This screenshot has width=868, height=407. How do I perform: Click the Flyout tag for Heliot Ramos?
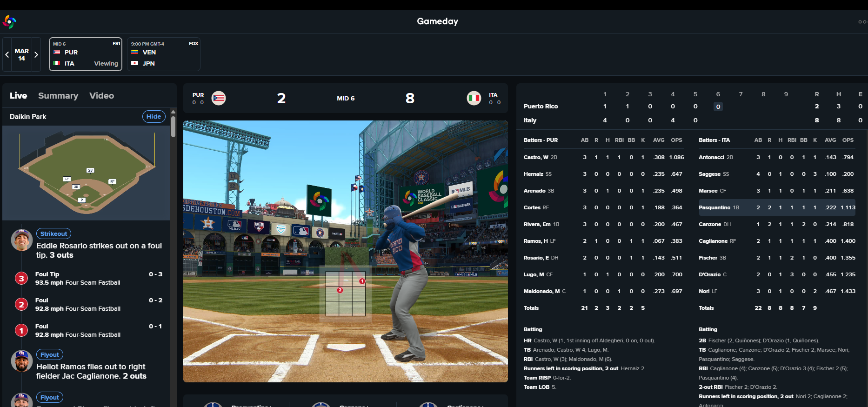click(50, 355)
